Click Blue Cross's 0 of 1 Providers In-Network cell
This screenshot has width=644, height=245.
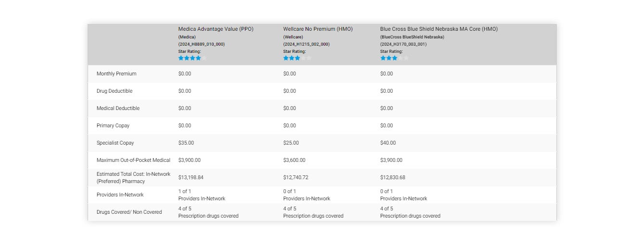[404, 195]
